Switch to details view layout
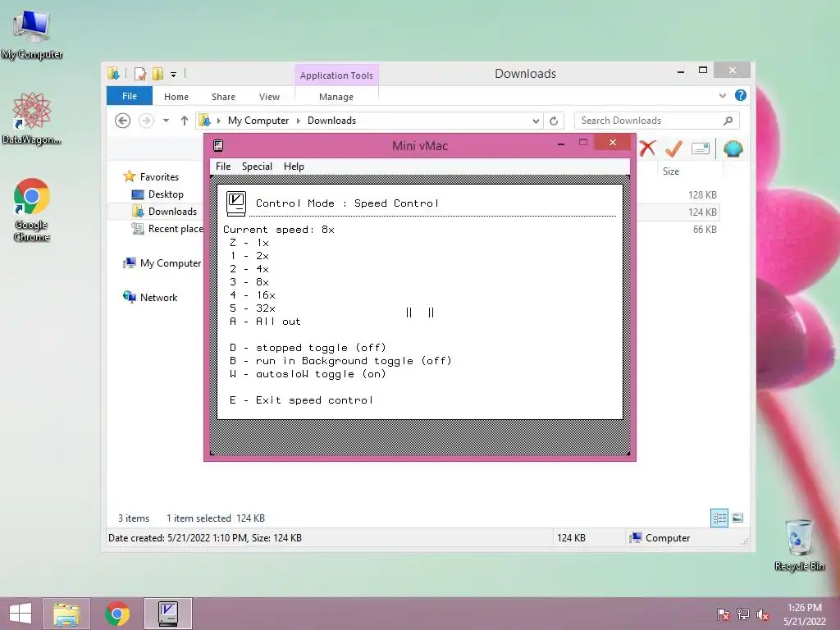 [719, 518]
